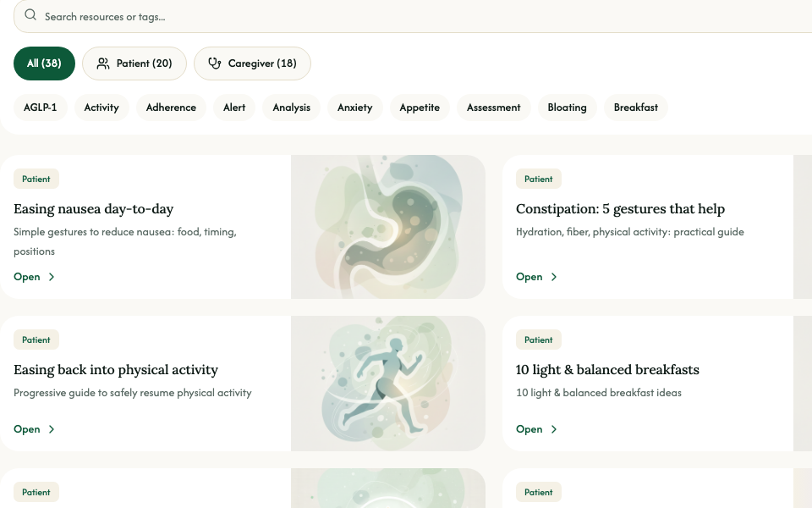The image size is (812, 508).
Task: Select the Appetite tag chip
Action: point(420,108)
